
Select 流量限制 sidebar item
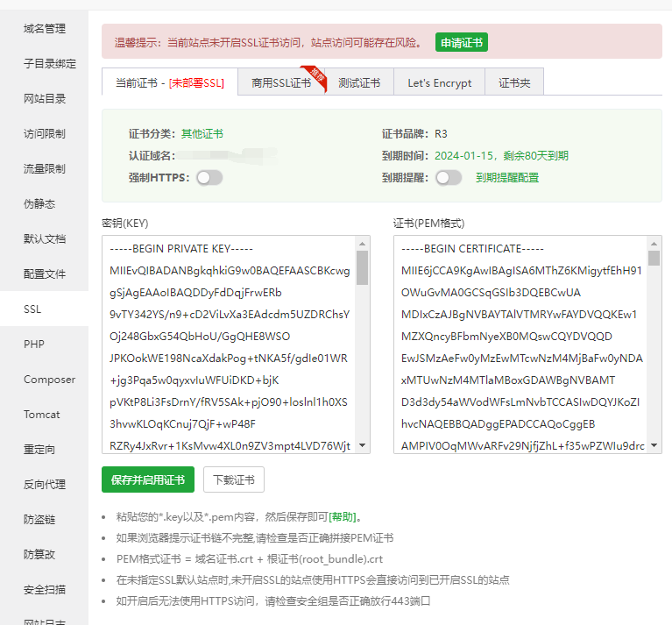coord(44,169)
